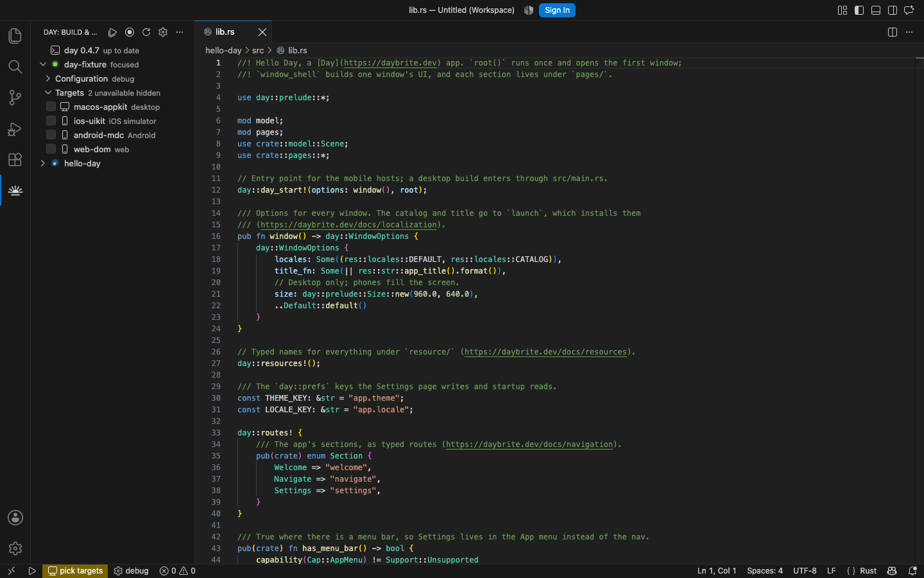Check the android-mdc target checkbox
The width and height of the screenshot is (924, 578).
click(x=51, y=135)
